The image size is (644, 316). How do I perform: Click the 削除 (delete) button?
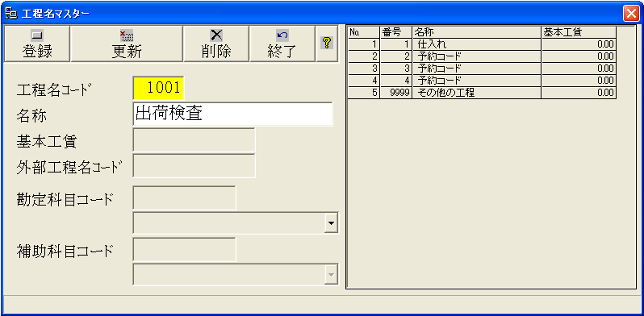(x=216, y=44)
